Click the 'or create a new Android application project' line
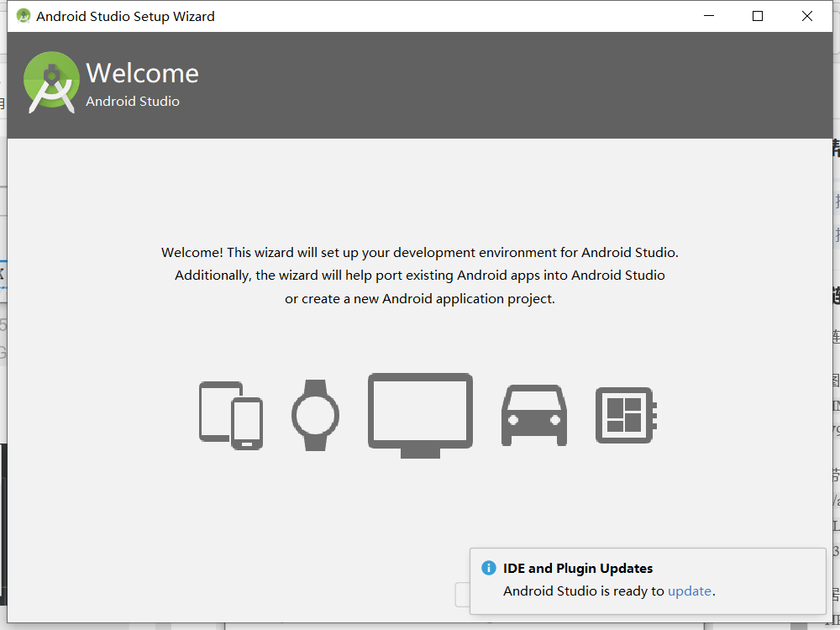This screenshot has height=630, width=840. click(x=420, y=299)
